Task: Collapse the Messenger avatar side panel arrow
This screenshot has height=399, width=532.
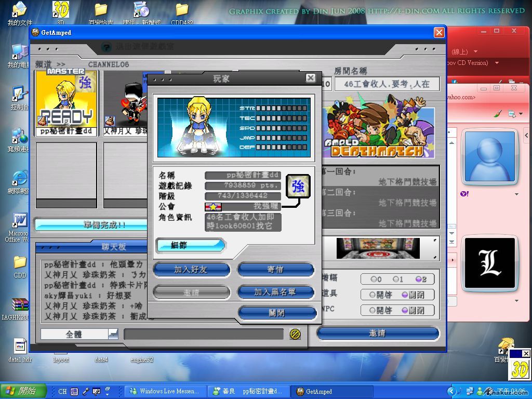Action: pos(527,136)
